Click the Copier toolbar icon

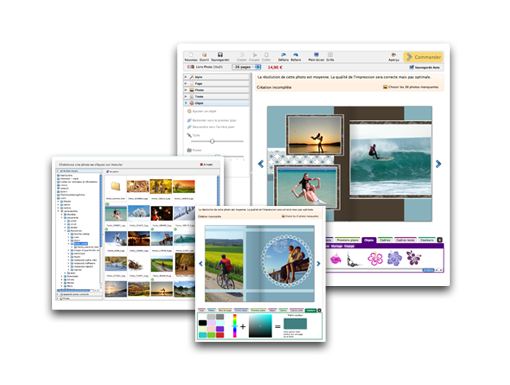242,55
